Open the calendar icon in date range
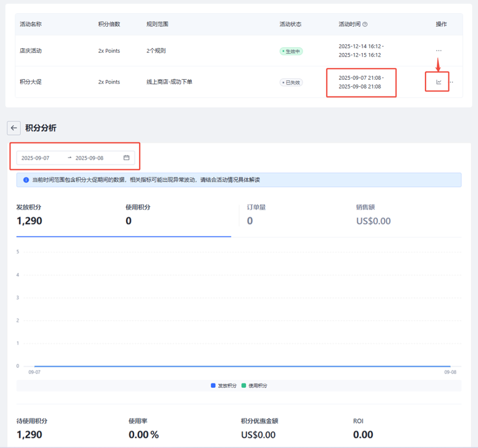This screenshot has width=478, height=448. point(126,158)
